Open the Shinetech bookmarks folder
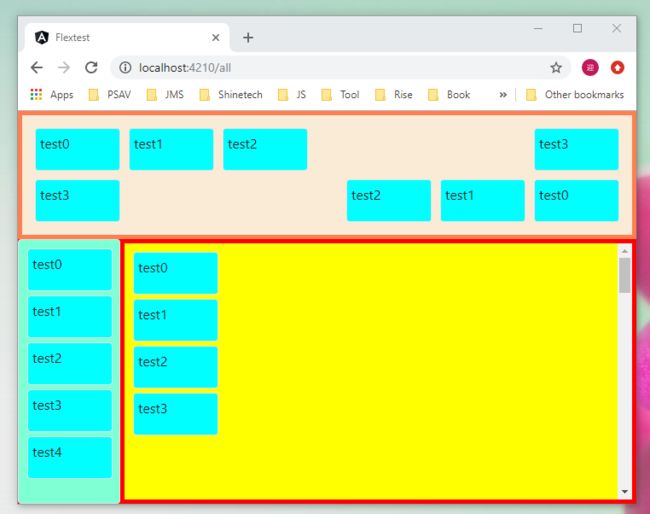This screenshot has width=650, height=514. (231, 95)
